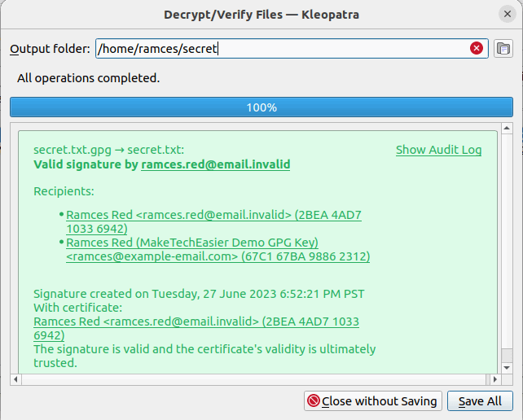
Task: Open the Show Audit Log link
Action: tap(438, 150)
